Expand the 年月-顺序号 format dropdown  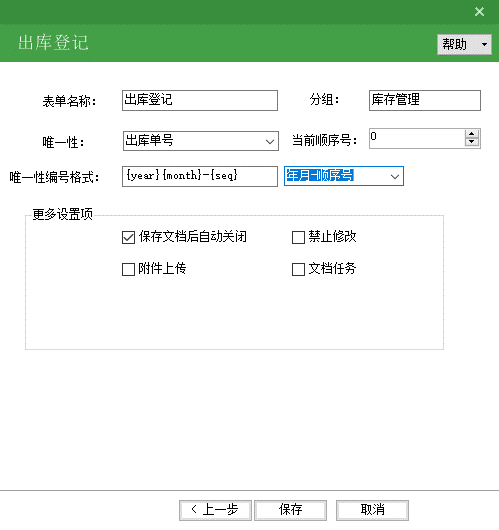(x=395, y=176)
